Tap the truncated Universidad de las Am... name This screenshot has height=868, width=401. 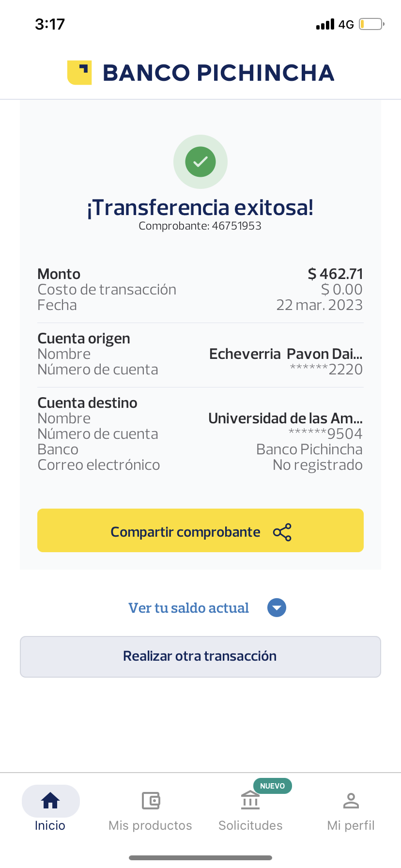point(285,418)
